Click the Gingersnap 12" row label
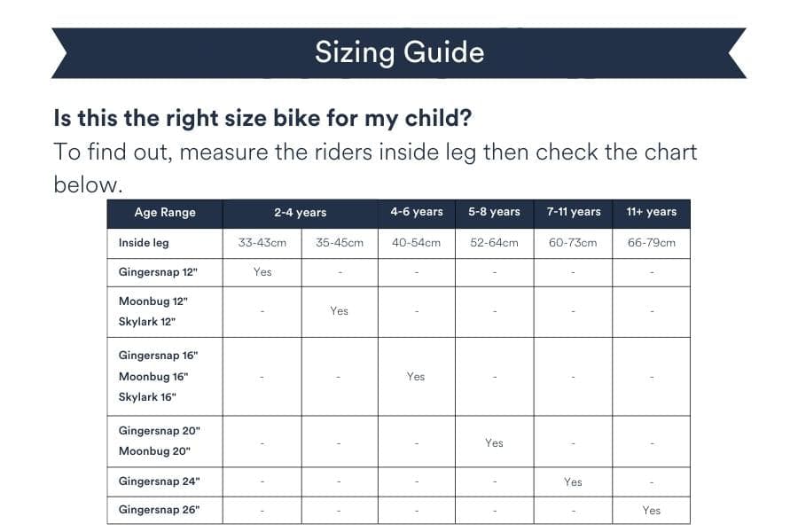798x532 pixels. [157, 271]
